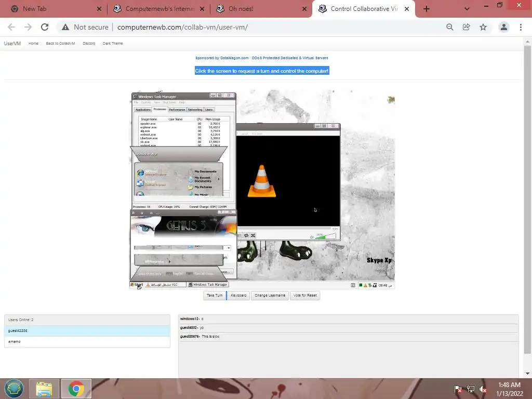Open the Applications tab in Task Manager
Viewport: 532px width, 399px height.
click(143, 110)
